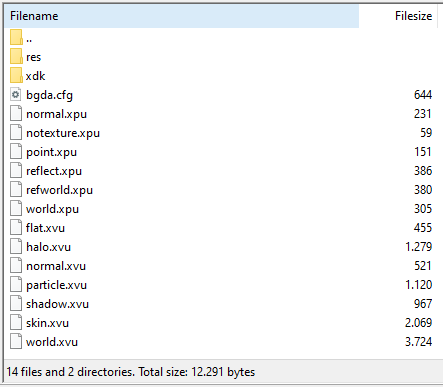This screenshot has height=387, width=443.
Task: Click the world.xvu file icon
Action: pyautogui.click(x=16, y=341)
